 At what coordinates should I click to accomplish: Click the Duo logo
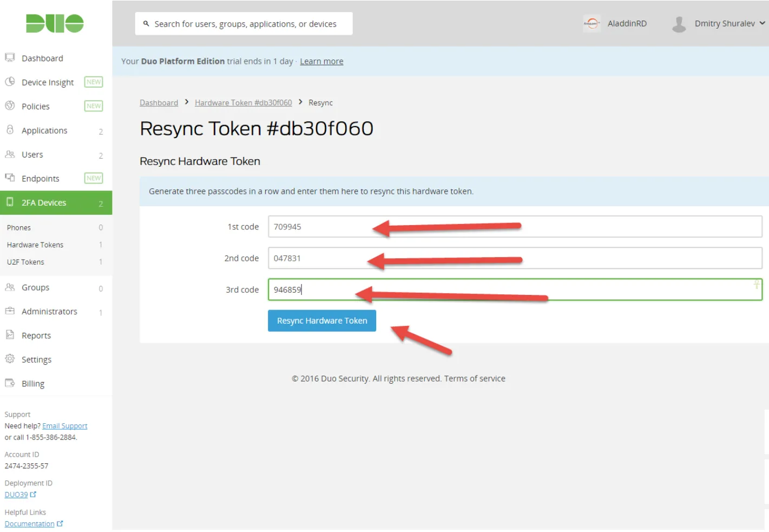tap(55, 23)
